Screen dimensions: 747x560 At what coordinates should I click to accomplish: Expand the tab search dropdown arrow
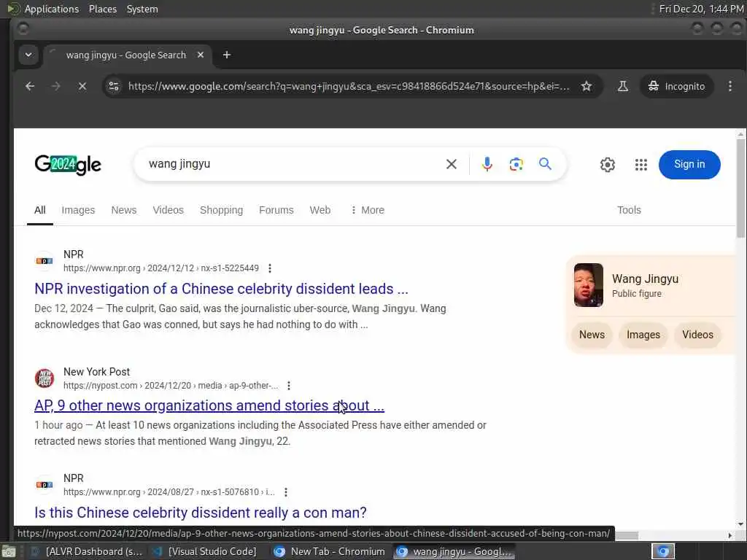click(x=28, y=55)
